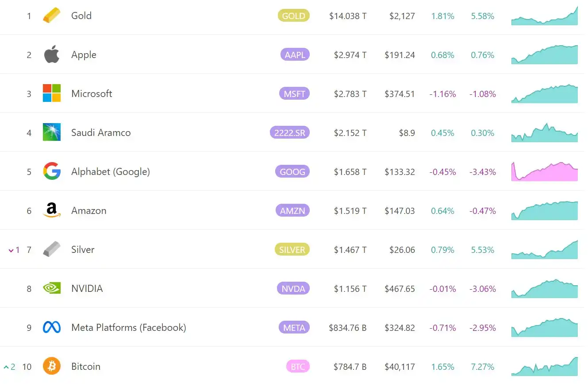Click the Saudi Aramco logo

click(51, 132)
